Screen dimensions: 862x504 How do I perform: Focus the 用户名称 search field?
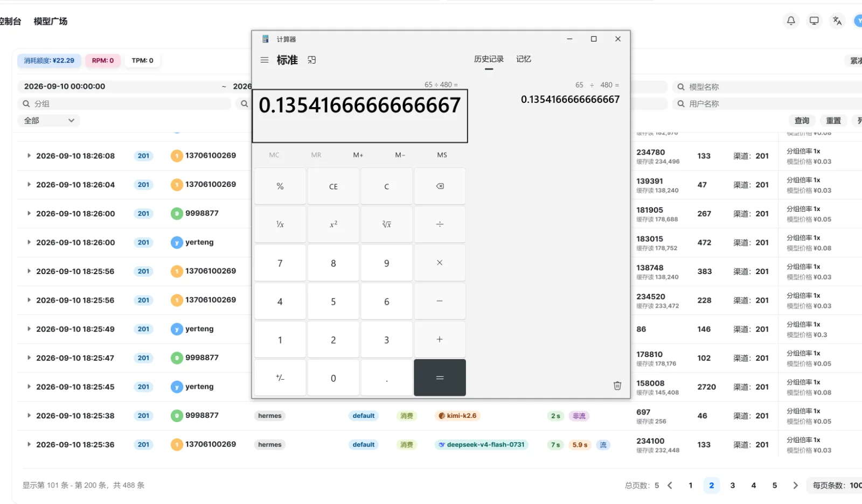[767, 103]
